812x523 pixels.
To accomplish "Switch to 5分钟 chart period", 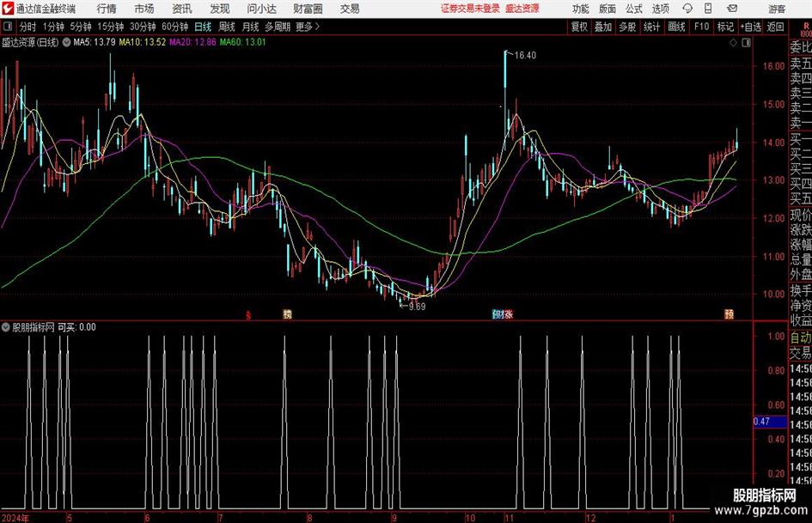I will (x=80, y=27).
